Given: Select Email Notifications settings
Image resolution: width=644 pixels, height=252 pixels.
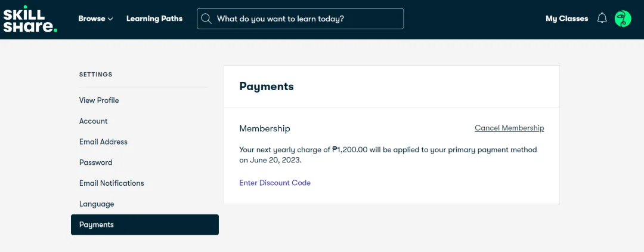Looking at the screenshot, I should 112,183.
